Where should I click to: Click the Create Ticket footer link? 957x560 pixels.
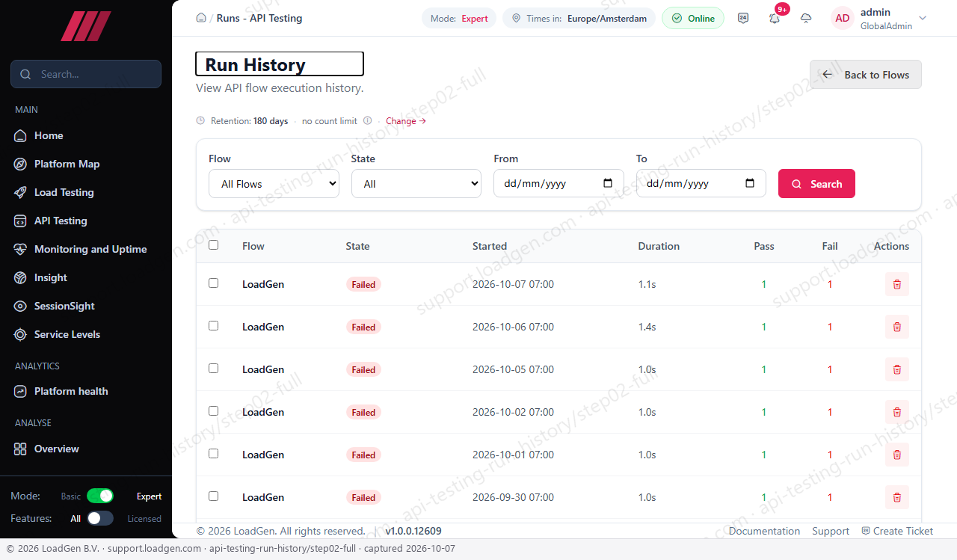tap(897, 531)
